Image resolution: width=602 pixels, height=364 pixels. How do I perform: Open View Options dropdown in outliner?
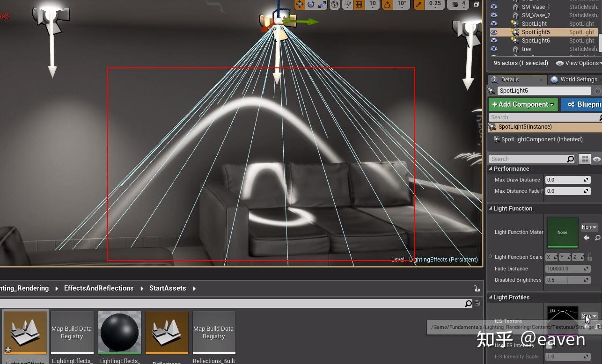tap(579, 63)
